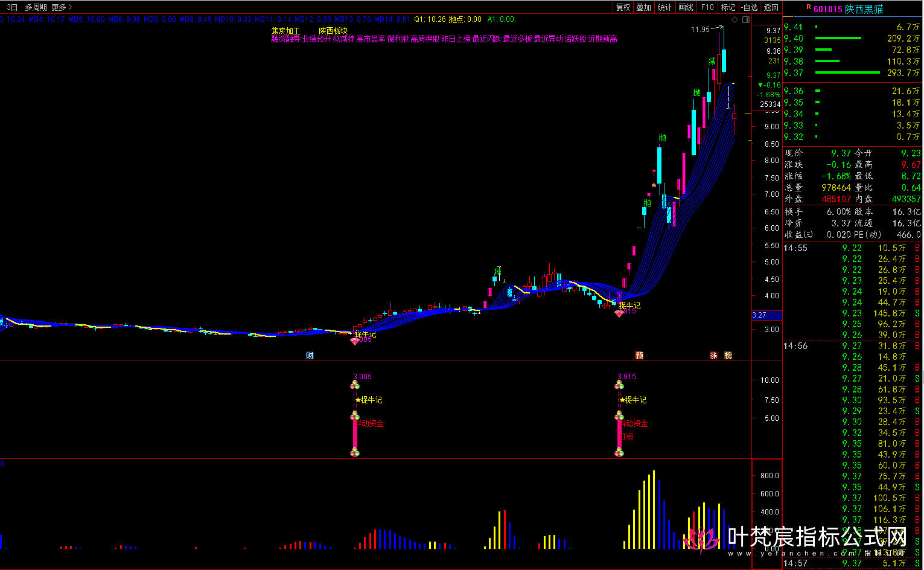Click the 9.32 bid price row
This screenshot has height=570, width=924.
tap(852, 137)
